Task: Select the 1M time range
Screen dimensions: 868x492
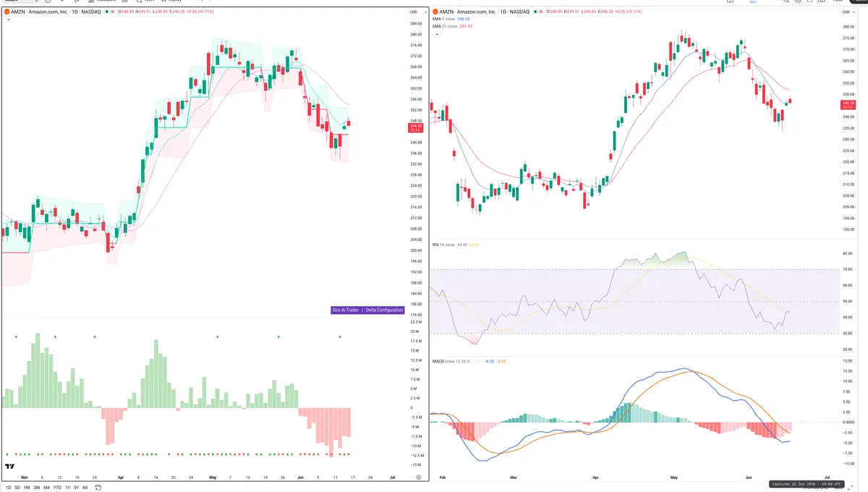Action: (x=27, y=488)
